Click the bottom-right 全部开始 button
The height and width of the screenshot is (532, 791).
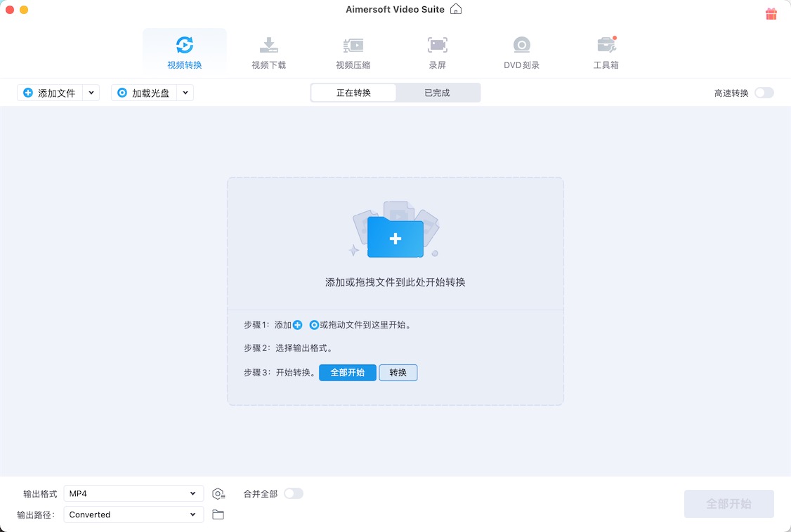pos(729,504)
